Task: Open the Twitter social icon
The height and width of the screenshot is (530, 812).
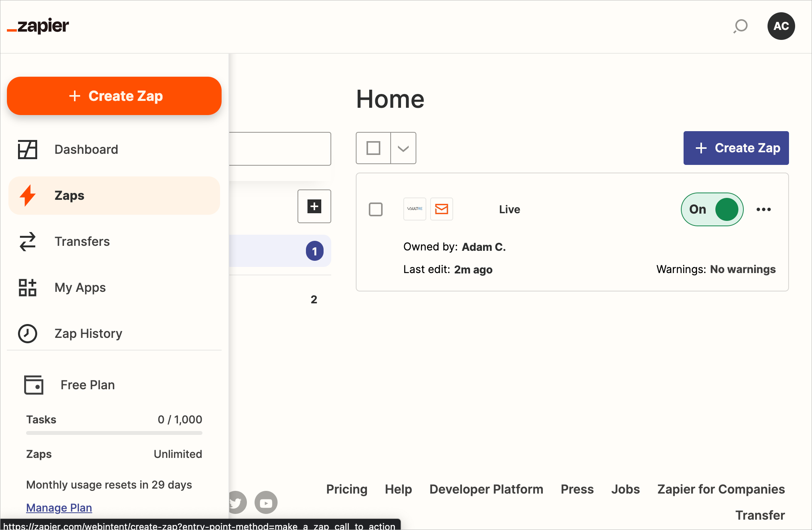Action: [x=236, y=502]
